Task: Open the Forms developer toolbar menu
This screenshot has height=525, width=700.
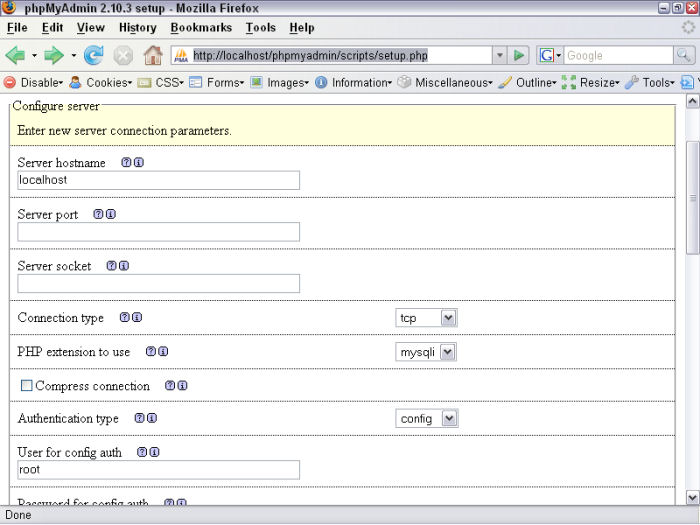Action: click(217, 83)
